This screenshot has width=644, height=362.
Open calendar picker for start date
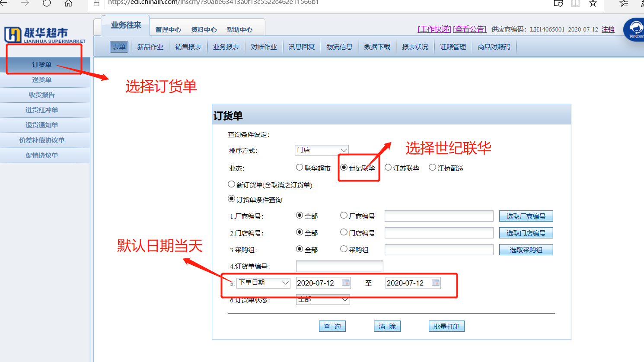pos(346,283)
